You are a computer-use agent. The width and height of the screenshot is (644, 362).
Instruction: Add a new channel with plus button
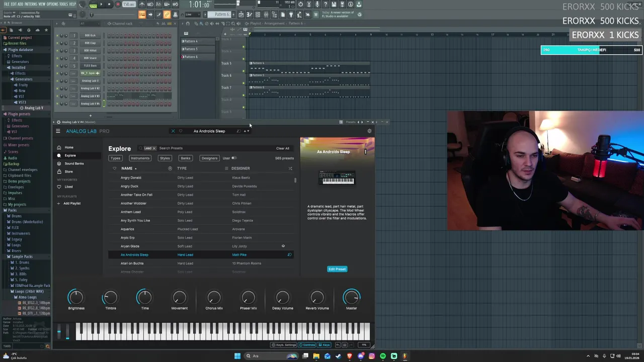91,116
